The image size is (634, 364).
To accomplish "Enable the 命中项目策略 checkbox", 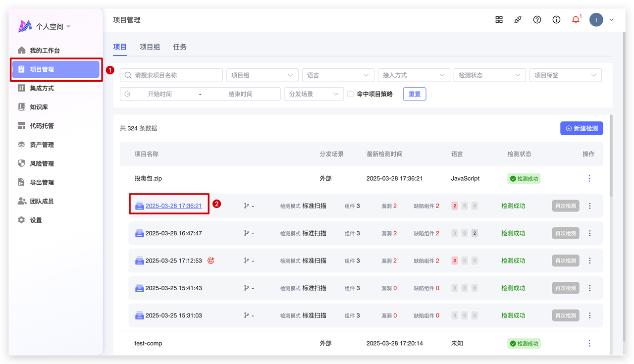I will click(x=350, y=94).
